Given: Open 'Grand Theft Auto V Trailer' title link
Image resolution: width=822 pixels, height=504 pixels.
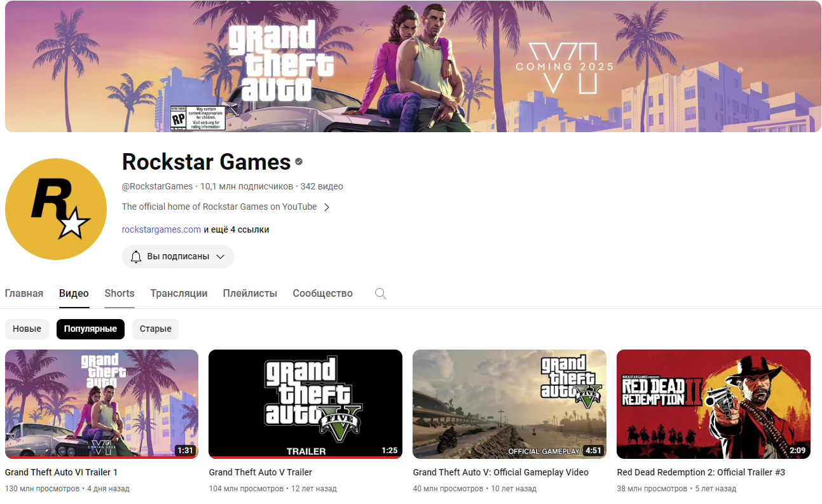Looking at the screenshot, I should (x=261, y=472).
